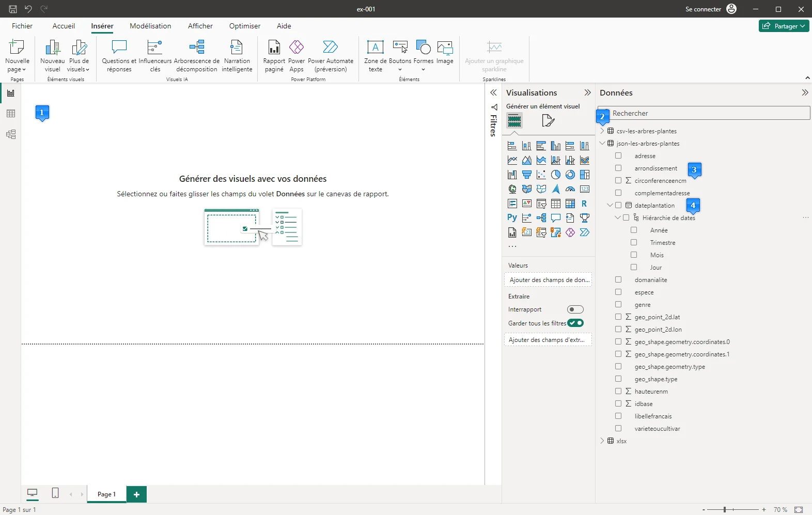
Task: Open the model view in sidebar
Action: pos(11,134)
